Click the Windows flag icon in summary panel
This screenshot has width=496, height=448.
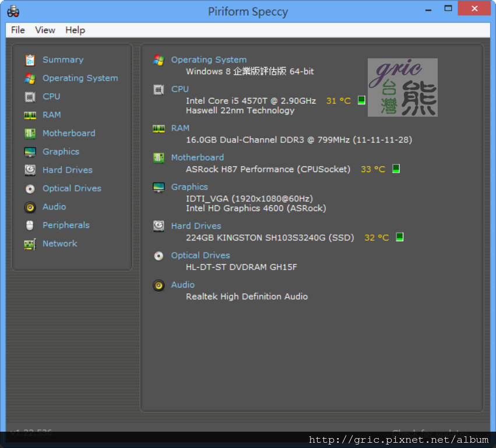159,60
